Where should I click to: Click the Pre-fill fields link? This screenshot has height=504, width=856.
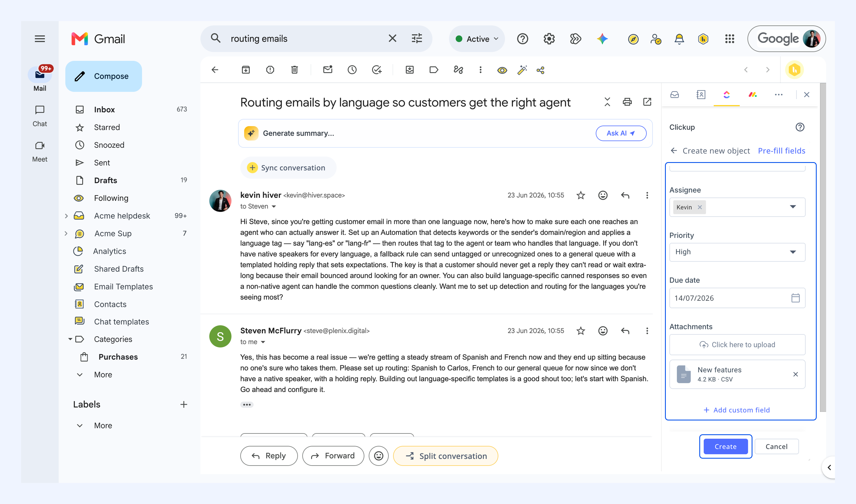click(781, 151)
